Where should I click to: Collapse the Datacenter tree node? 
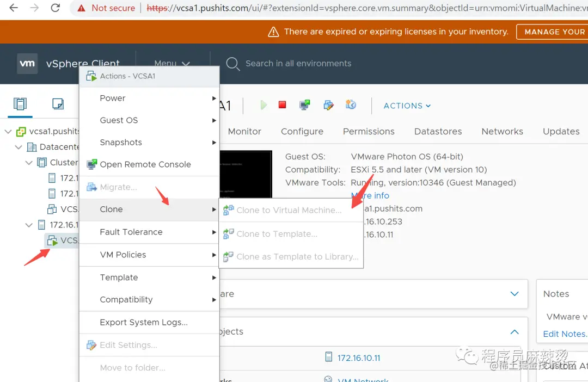click(19, 147)
